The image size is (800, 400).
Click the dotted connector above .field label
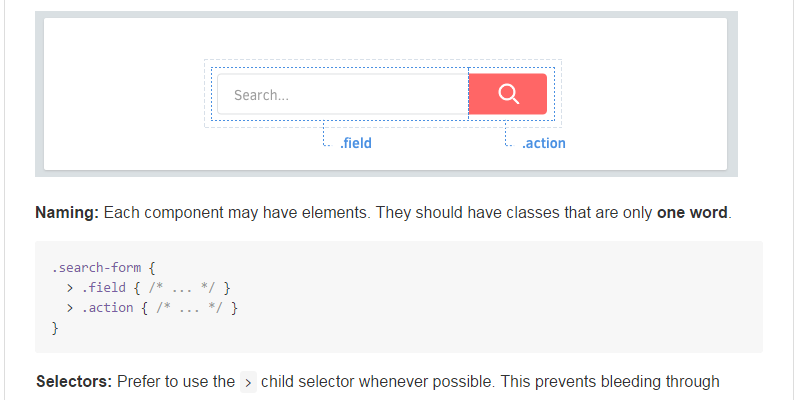coord(324,135)
